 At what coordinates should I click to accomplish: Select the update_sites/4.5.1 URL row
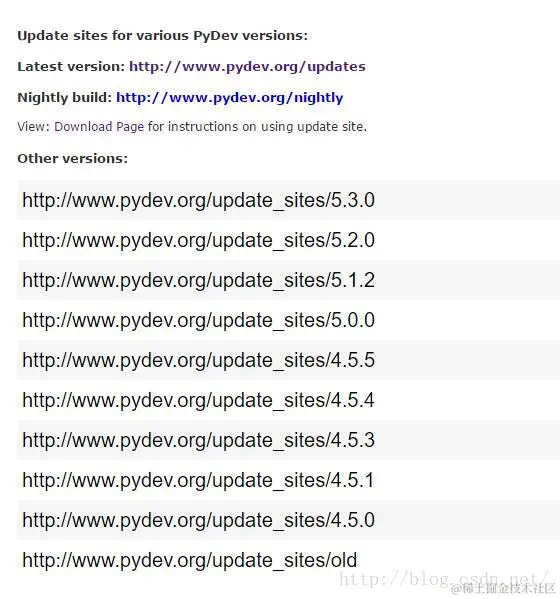tap(288, 480)
